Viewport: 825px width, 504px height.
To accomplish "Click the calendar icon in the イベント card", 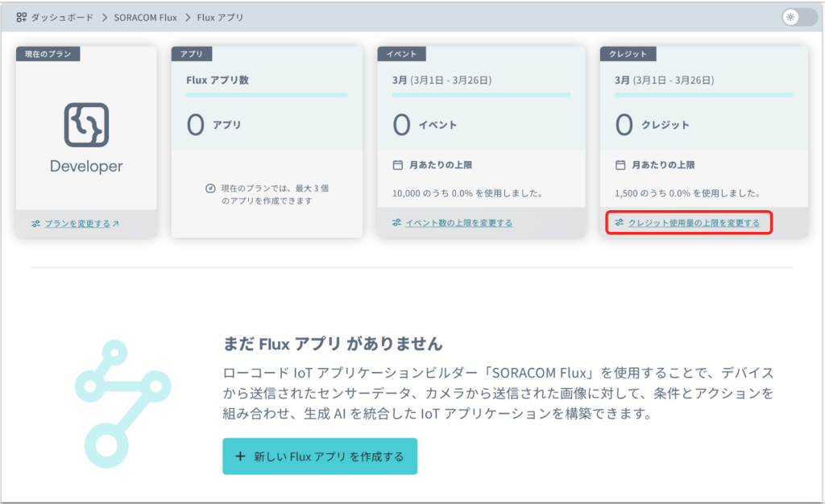I will pyautogui.click(x=397, y=165).
